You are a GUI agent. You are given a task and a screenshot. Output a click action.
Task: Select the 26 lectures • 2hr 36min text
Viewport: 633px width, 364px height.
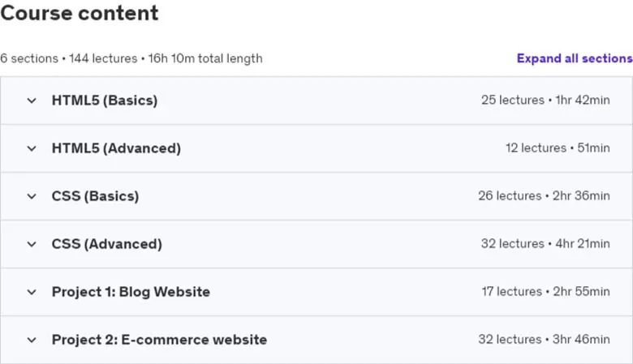click(x=545, y=196)
